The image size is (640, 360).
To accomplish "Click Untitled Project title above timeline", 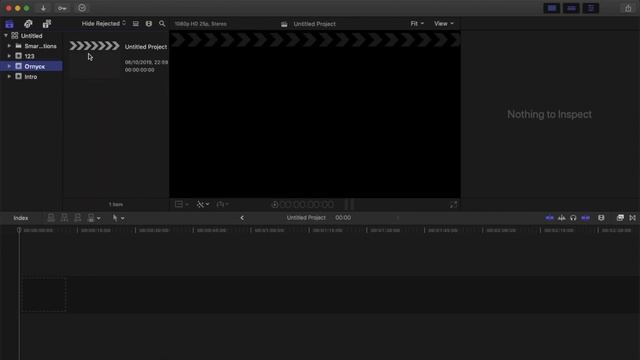I will 306,218.
